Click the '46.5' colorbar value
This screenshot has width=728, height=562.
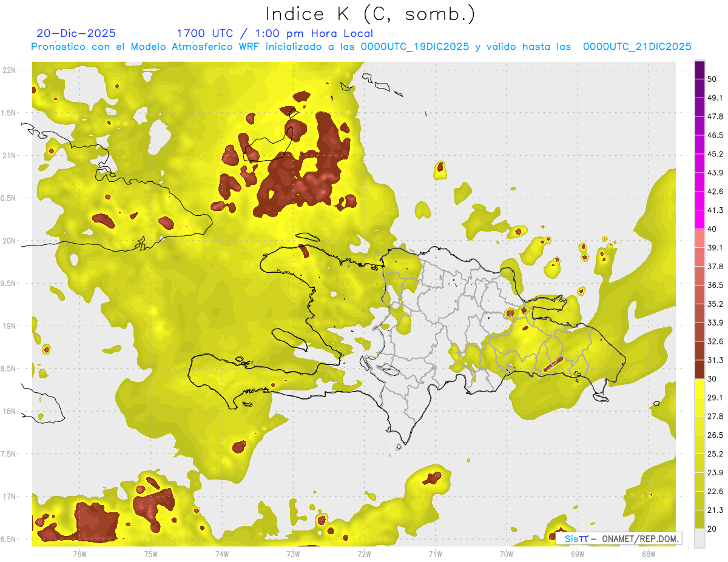(715, 135)
